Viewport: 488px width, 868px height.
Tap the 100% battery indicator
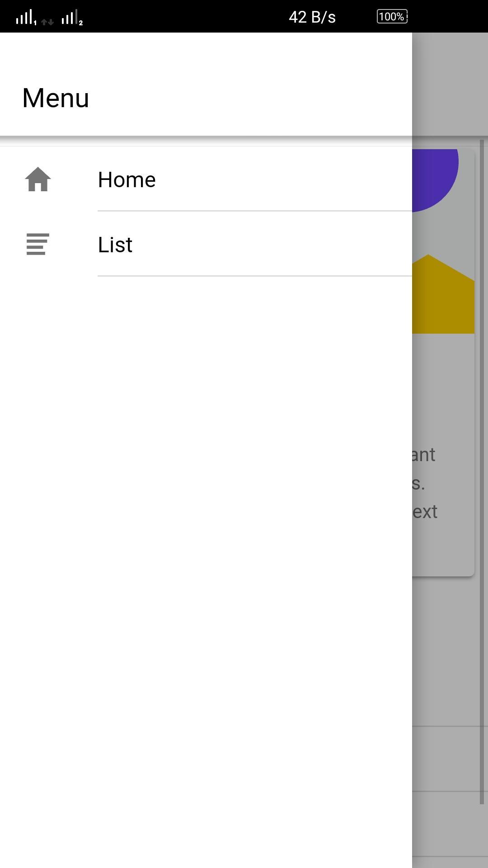(x=392, y=17)
